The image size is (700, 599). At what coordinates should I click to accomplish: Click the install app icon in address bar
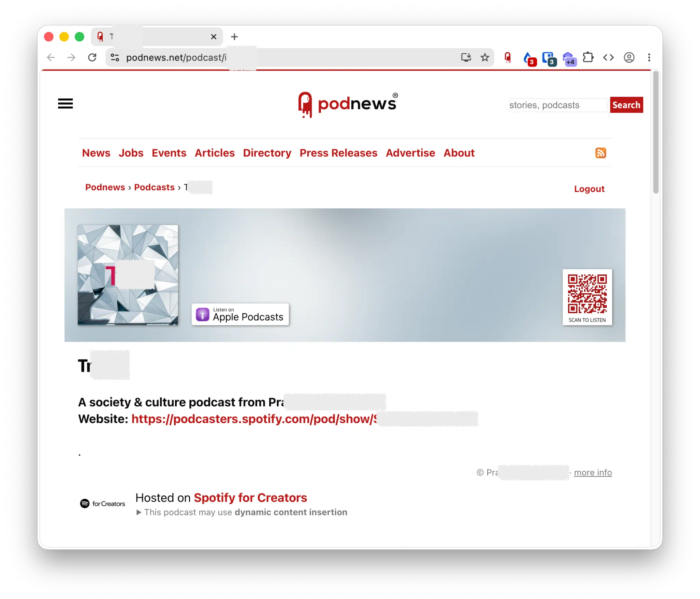[x=466, y=57]
